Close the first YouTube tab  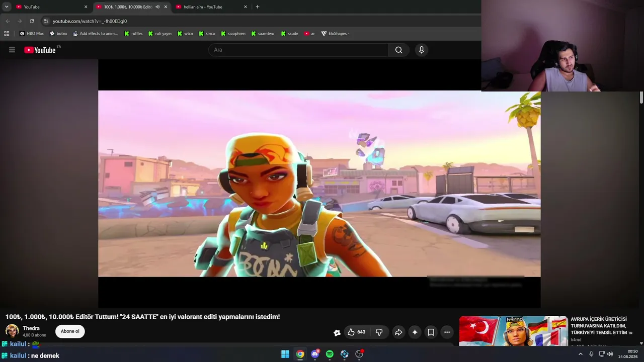point(86,7)
